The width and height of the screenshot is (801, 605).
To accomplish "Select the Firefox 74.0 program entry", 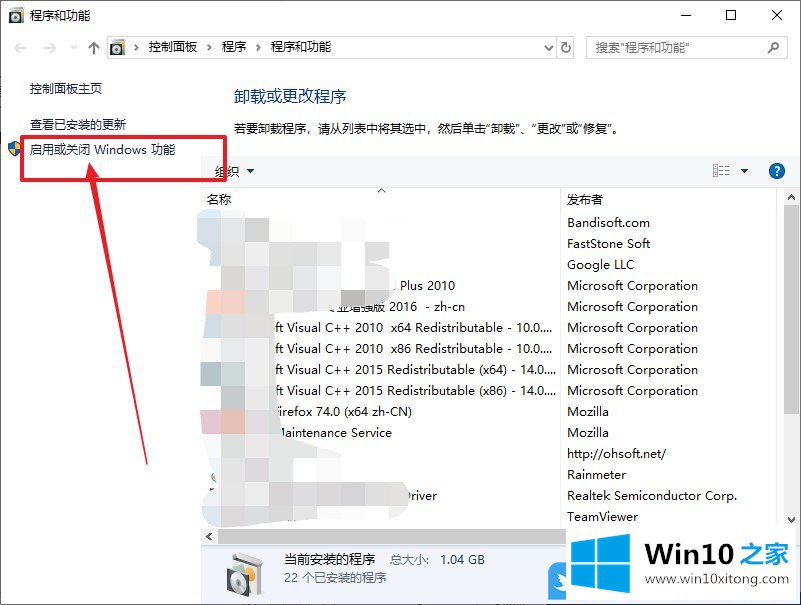I will pos(381,412).
